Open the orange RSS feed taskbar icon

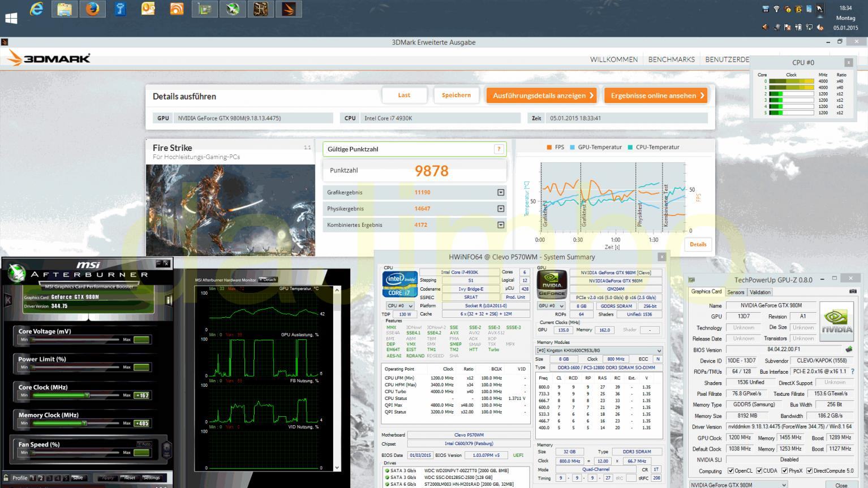(177, 9)
